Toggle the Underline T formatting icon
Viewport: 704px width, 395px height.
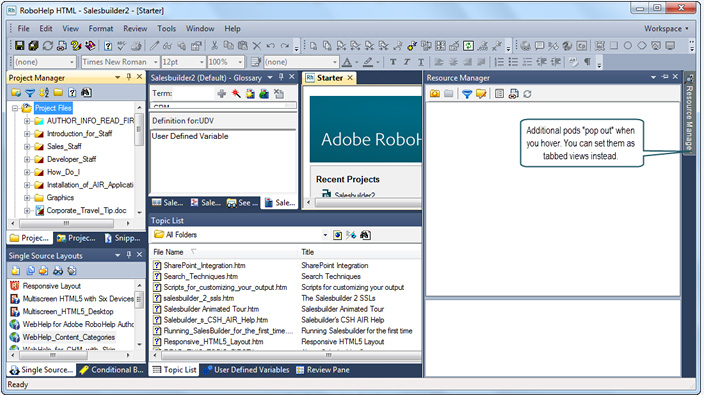tap(421, 62)
